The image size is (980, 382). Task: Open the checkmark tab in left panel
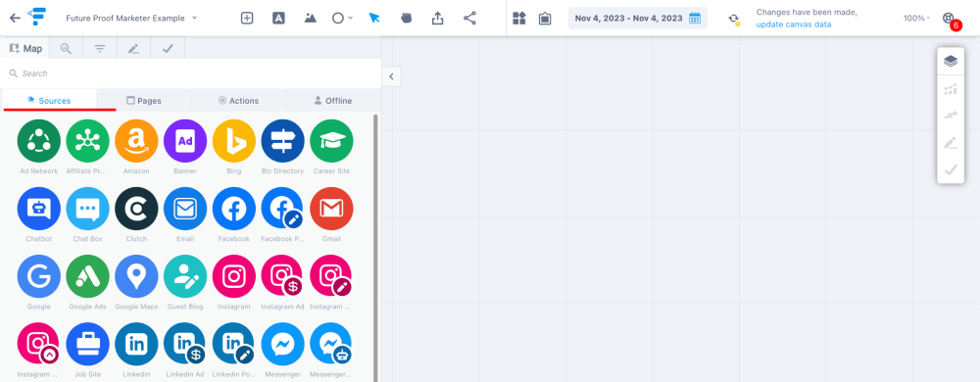click(168, 48)
